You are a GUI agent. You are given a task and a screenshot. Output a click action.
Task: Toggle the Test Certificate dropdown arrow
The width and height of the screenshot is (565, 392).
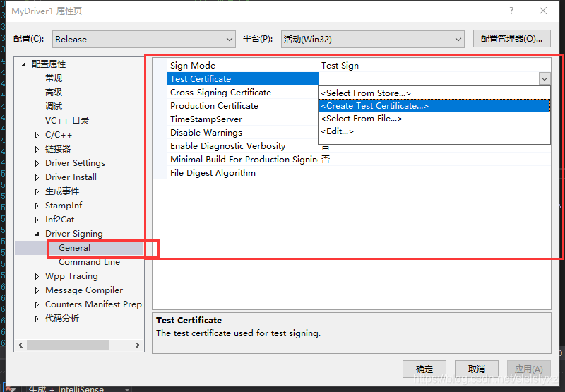(545, 78)
